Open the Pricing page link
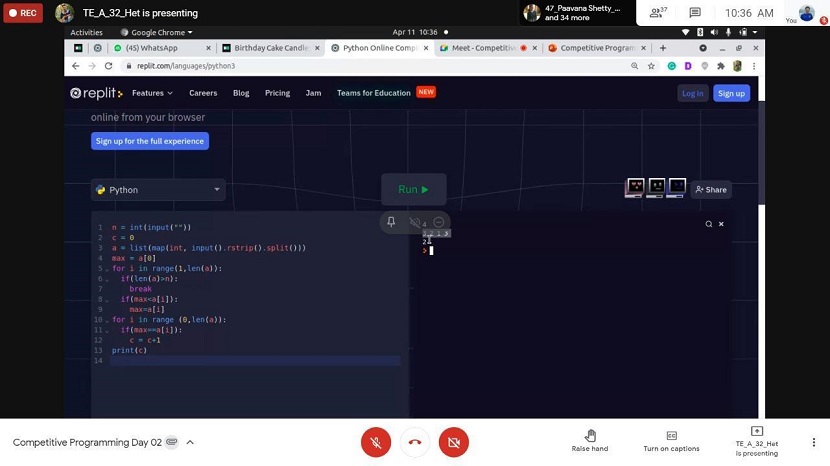Viewport: 830px width, 466px height. click(x=277, y=93)
